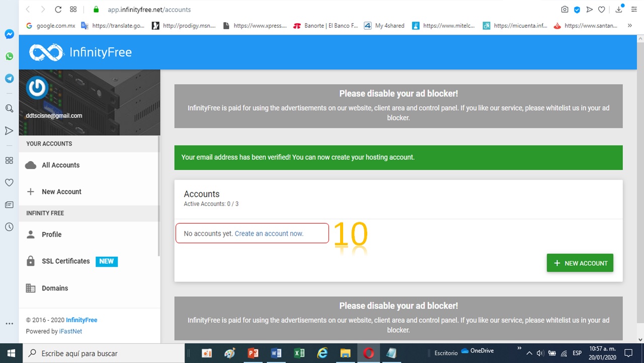Click the Windows search box
The image size is (644, 363).
105,353
